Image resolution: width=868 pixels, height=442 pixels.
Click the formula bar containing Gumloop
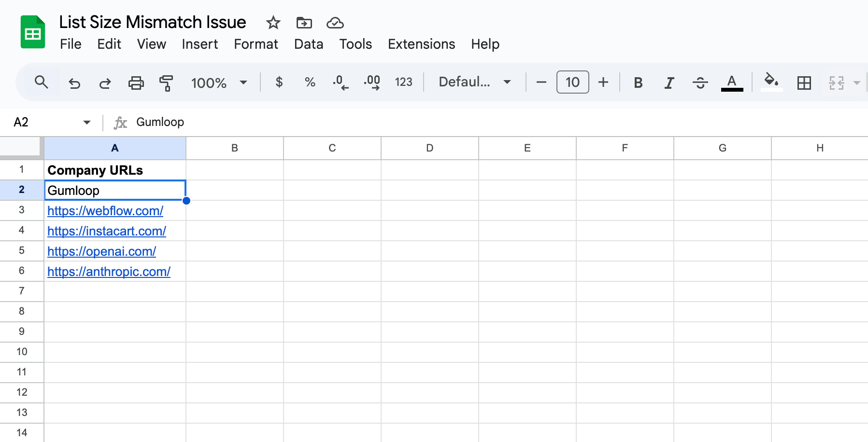(500, 122)
